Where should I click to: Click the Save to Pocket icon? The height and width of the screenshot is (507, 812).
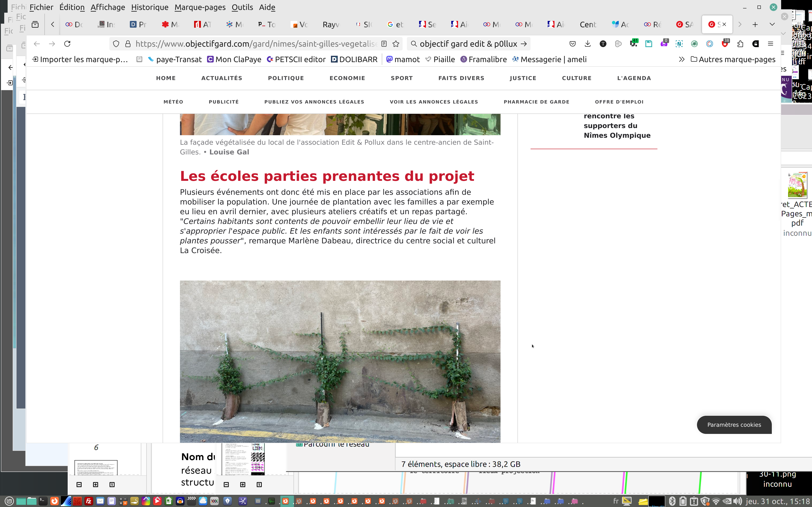(572, 44)
